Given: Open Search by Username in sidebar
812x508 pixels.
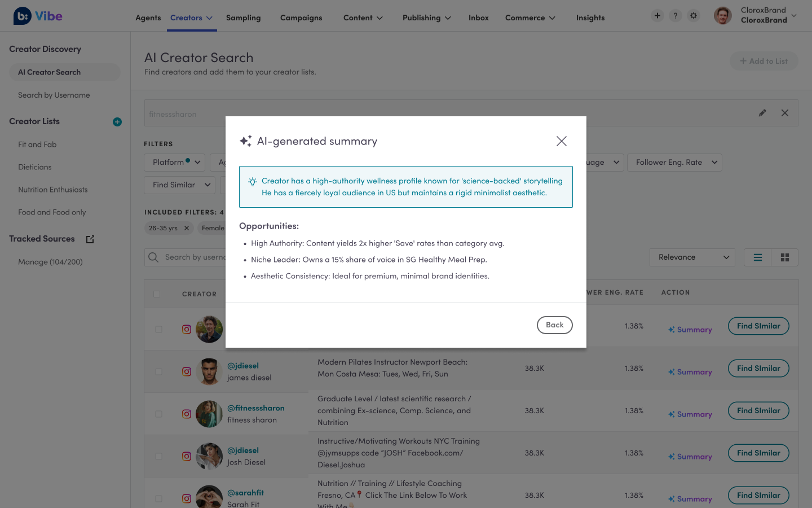Looking at the screenshot, I should coord(54,95).
